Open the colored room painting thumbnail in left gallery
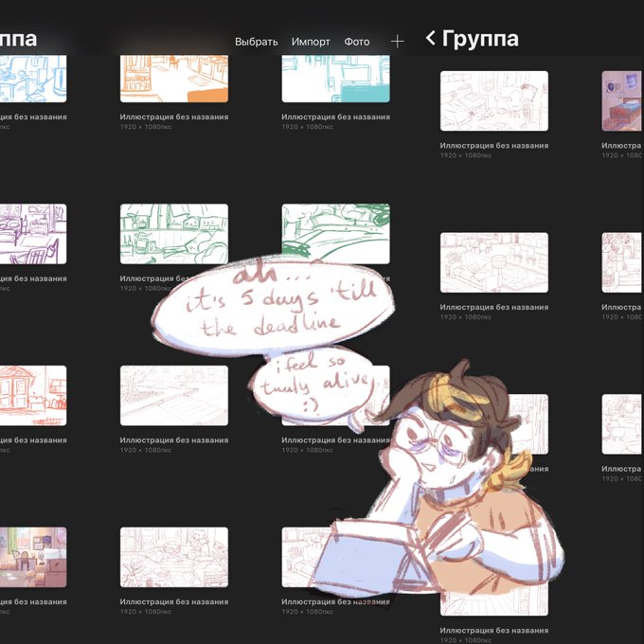 click(33, 557)
